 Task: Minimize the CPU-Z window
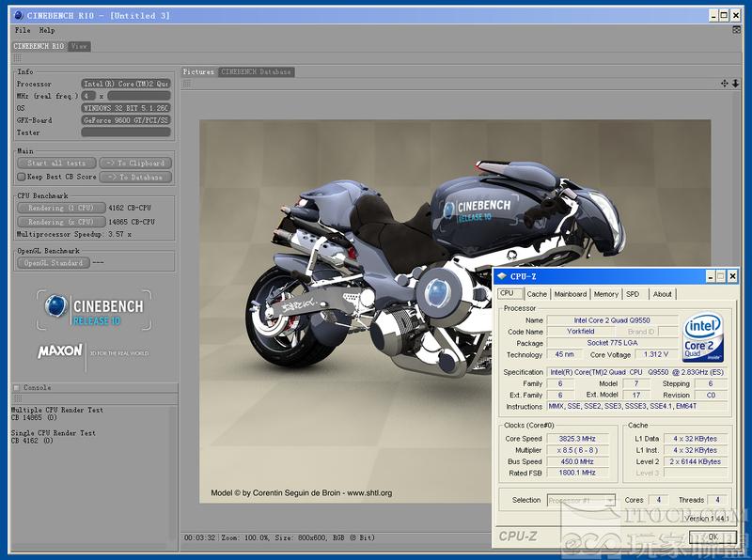[711, 276]
